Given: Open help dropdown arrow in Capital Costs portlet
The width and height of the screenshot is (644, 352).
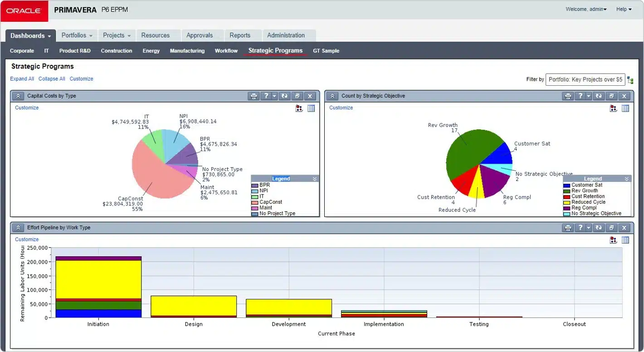Looking at the screenshot, I should 273,96.
